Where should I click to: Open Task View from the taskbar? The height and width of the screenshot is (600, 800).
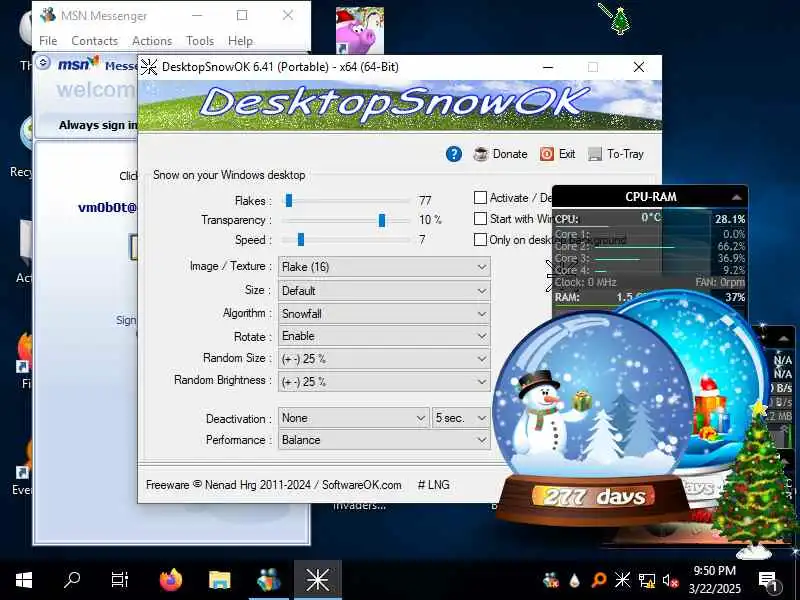pyautogui.click(x=120, y=580)
